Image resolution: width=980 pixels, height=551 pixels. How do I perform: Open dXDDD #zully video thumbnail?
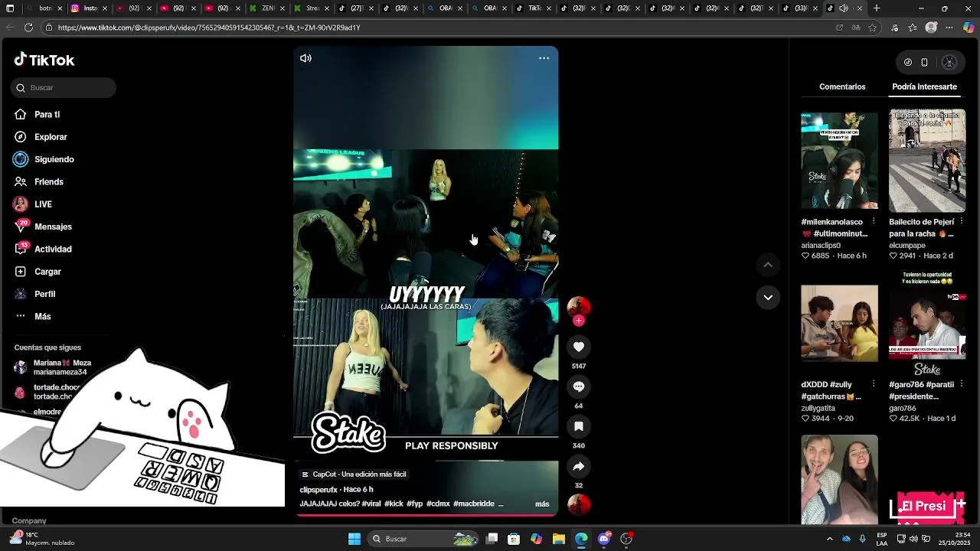tap(839, 324)
